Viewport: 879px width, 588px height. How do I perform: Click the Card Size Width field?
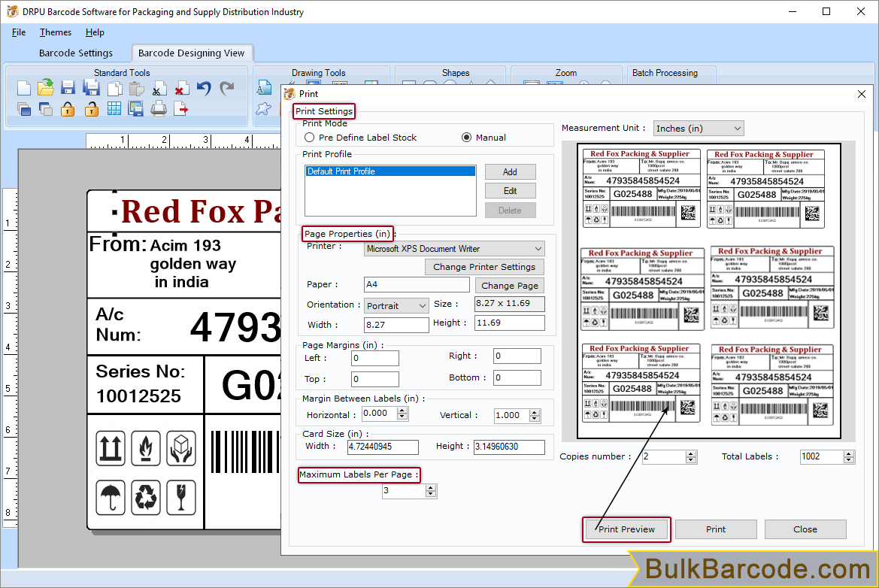pos(383,447)
